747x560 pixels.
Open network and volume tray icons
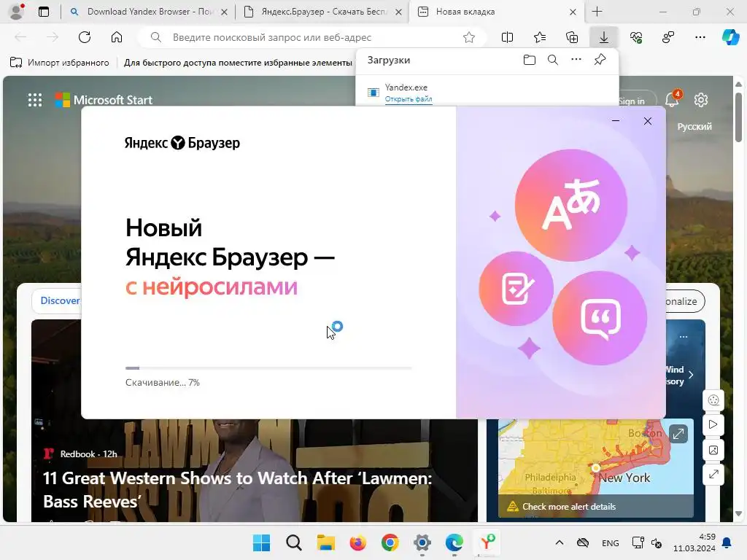pos(646,542)
